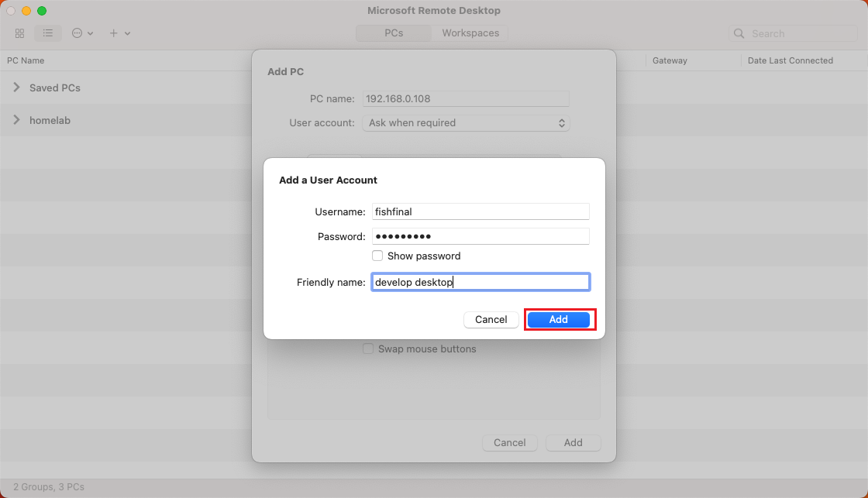Click Cancel in the Add PC sheet
Image resolution: width=868 pixels, height=498 pixels.
pos(510,443)
